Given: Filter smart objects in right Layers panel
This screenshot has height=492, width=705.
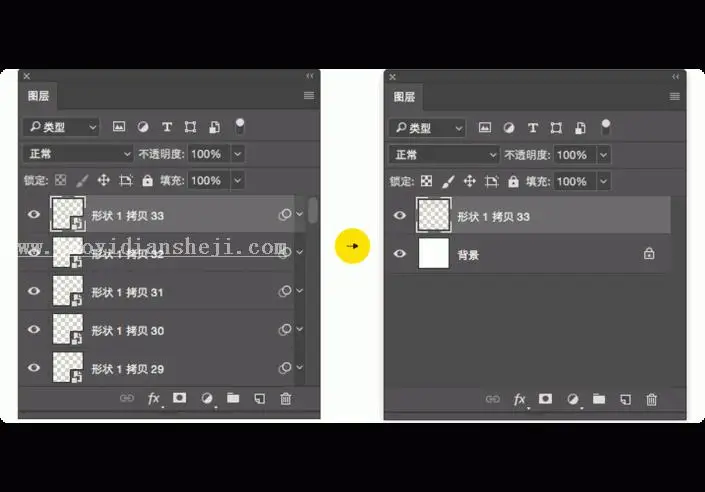Looking at the screenshot, I should [x=580, y=128].
